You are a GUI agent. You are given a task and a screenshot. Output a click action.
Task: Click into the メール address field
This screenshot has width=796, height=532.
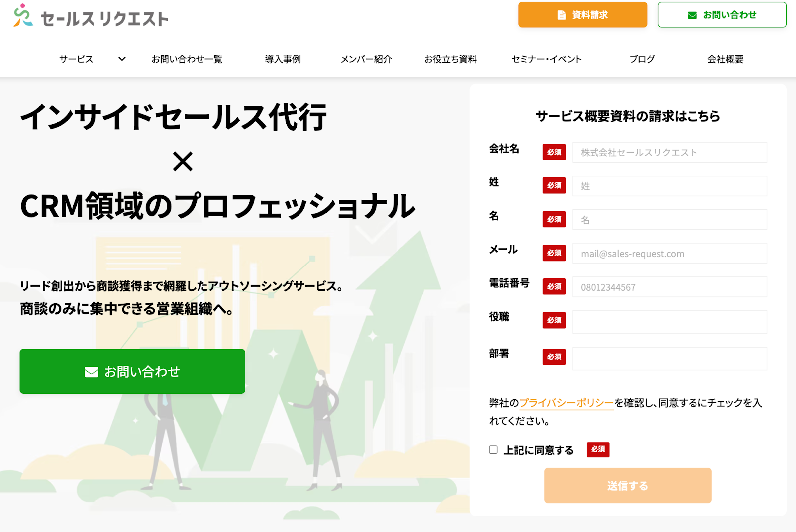point(669,254)
